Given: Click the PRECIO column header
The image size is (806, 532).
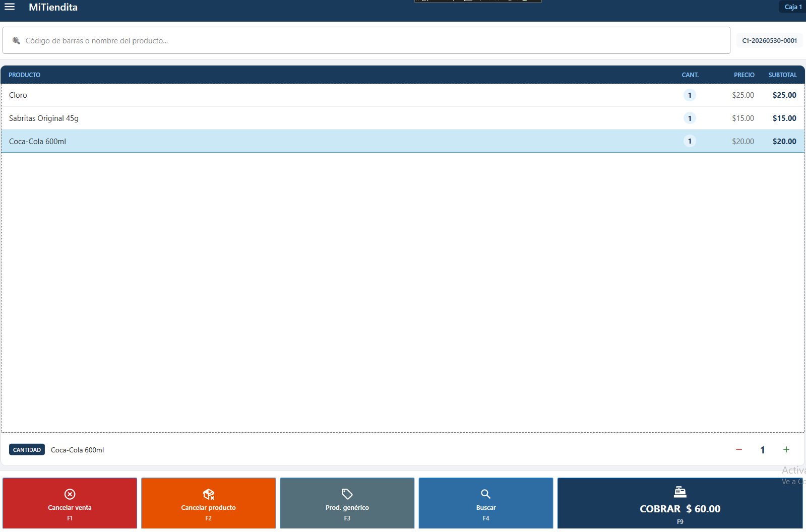Looking at the screenshot, I should (x=744, y=75).
